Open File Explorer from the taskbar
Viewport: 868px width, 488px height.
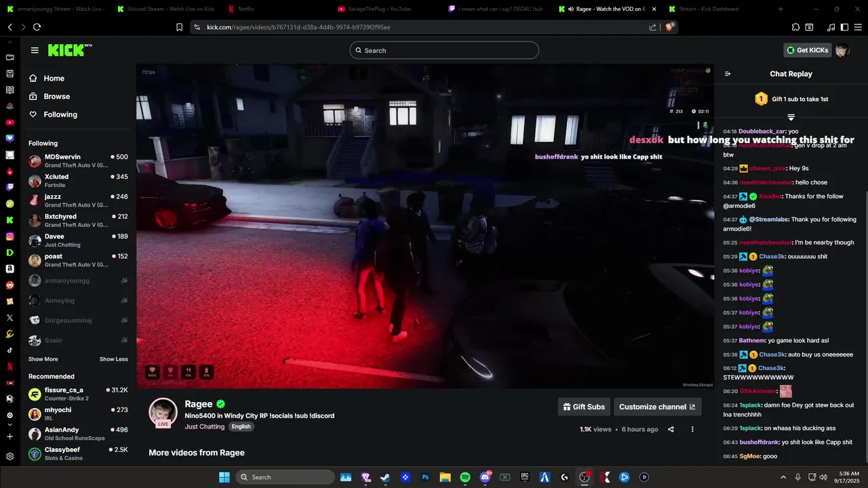tap(446, 477)
